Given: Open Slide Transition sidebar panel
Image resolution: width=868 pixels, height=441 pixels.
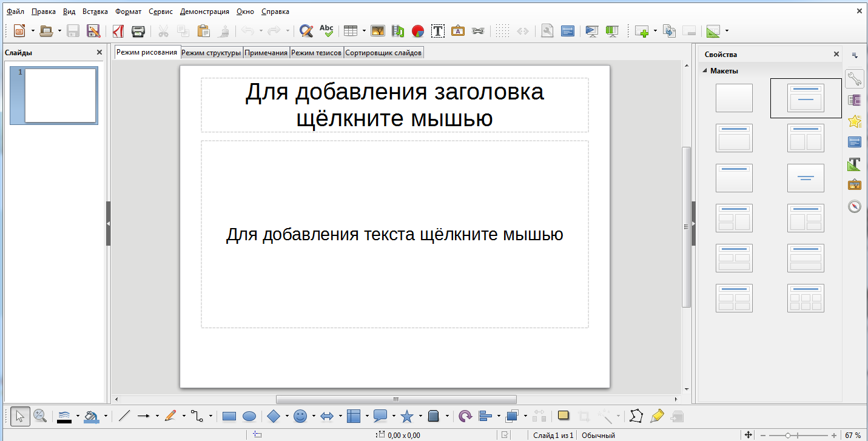Looking at the screenshot, I should click(855, 100).
